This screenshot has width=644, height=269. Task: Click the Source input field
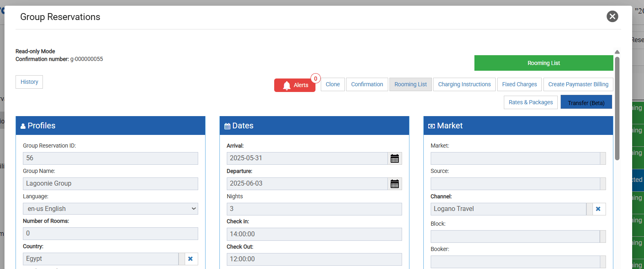[515, 184]
